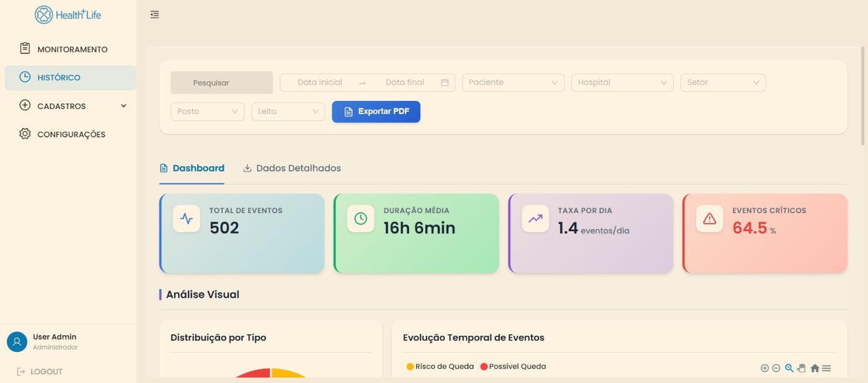Click the logout arrow icon
Viewport: 868px width, 383px height.
click(21, 371)
